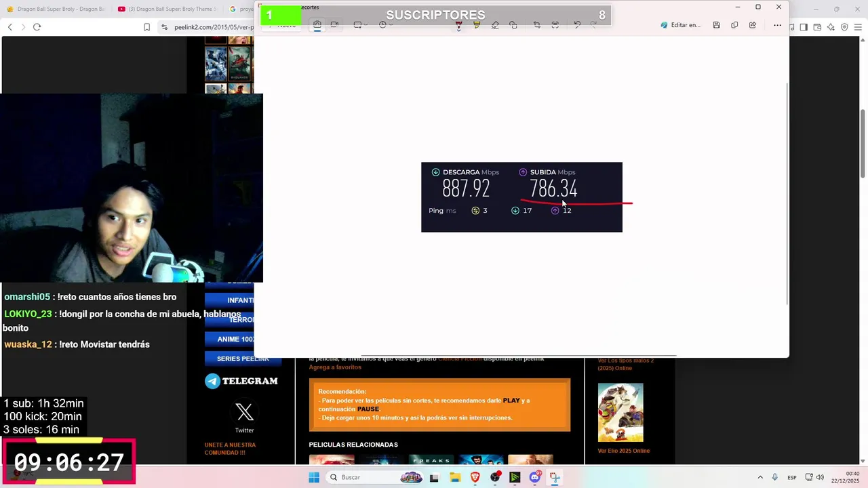The image size is (868, 488).
Task: Save the snip with floppy disk icon
Action: pyautogui.click(x=716, y=25)
